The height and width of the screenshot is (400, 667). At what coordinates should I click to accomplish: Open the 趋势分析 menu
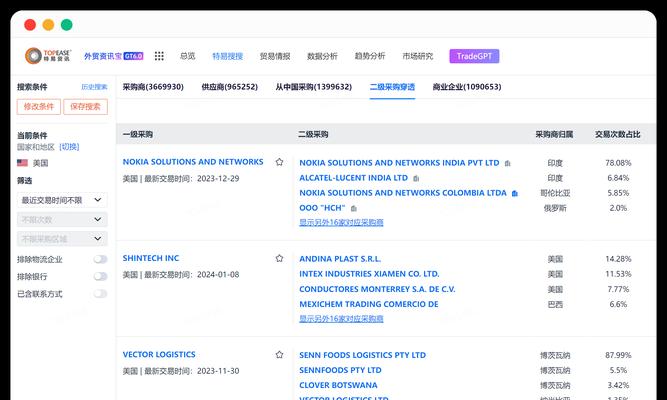[370, 56]
